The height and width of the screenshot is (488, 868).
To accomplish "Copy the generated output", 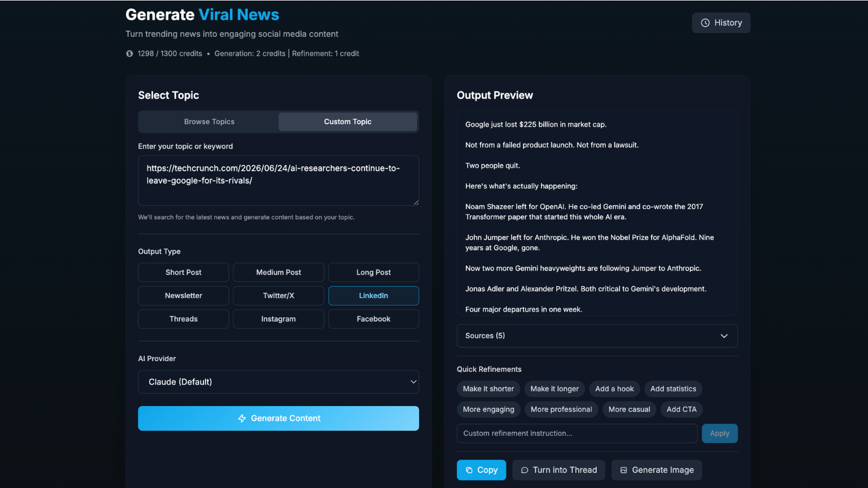I will [x=481, y=470].
